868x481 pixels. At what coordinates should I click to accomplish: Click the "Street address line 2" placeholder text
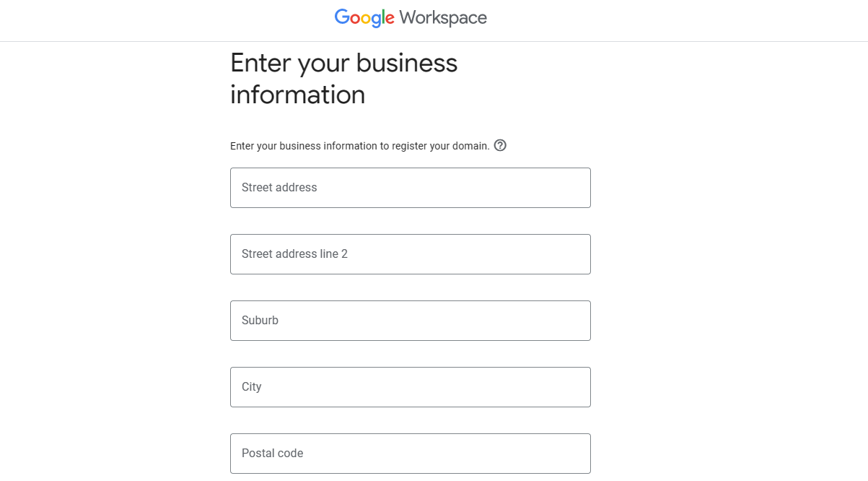pyautogui.click(x=294, y=254)
